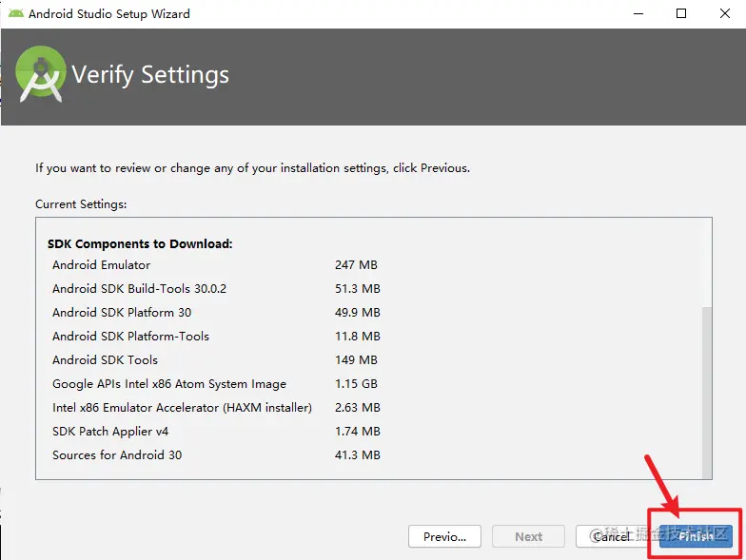Click the Finish button
The width and height of the screenshot is (746, 560).
(x=696, y=536)
